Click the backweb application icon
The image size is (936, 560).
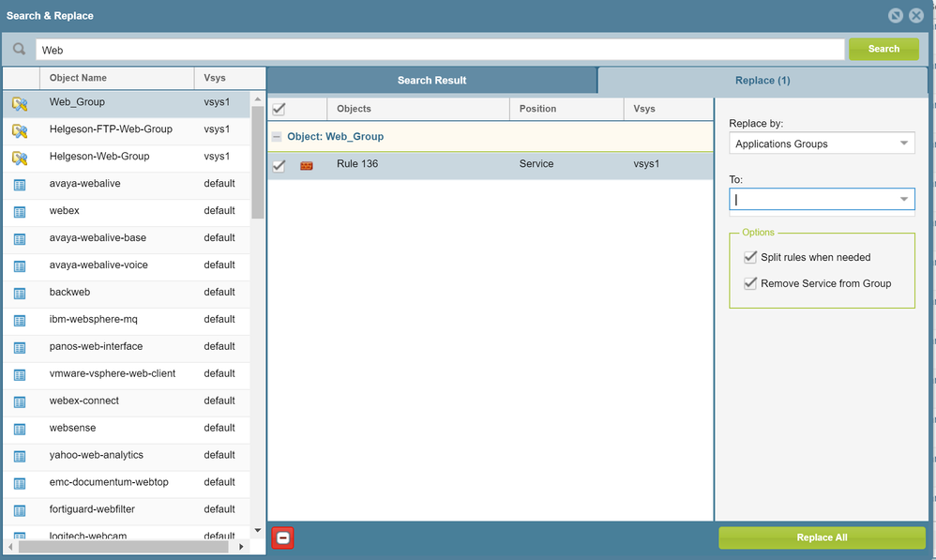pyautogui.click(x=20, y=294)
